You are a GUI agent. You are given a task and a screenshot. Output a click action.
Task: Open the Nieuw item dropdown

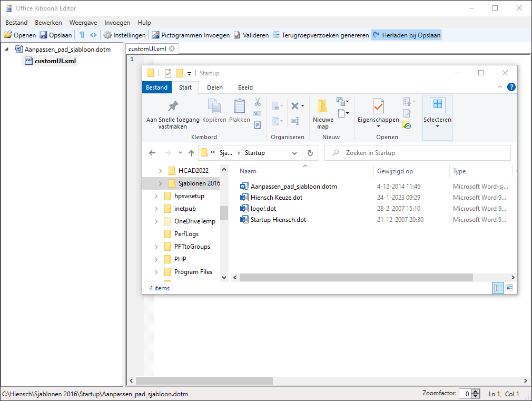pyautogui.click(x=342, y=102)
